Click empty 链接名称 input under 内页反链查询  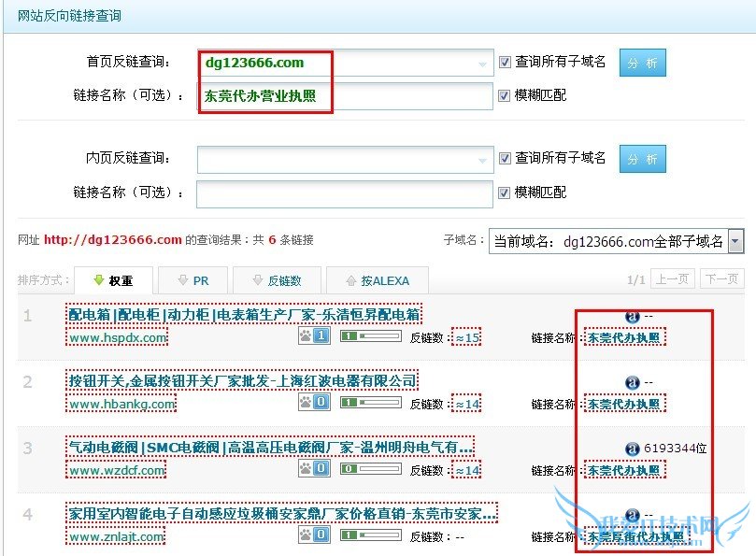(344, 193)
